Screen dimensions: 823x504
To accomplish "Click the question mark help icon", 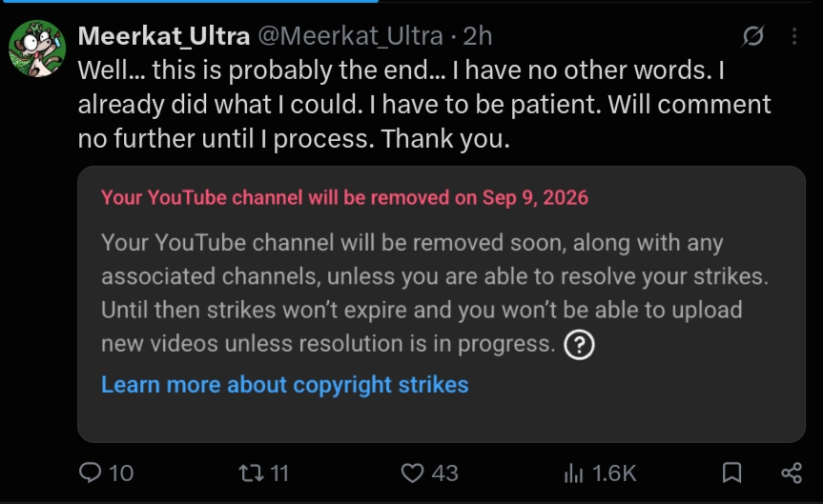I will (x=579, y=345).
